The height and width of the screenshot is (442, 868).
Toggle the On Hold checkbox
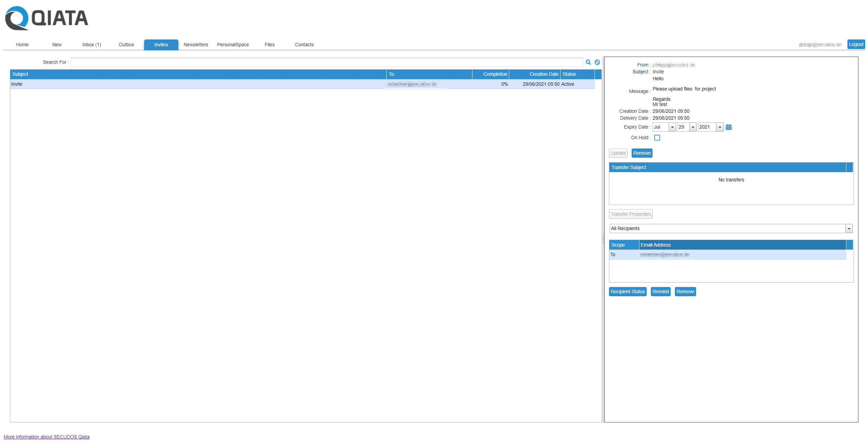coord(657,138)
